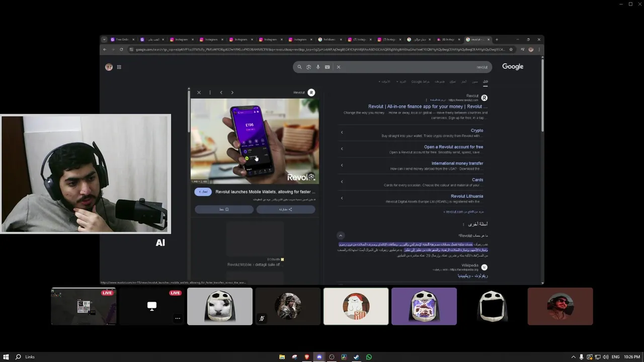
Task: Open the three-dot options on the second LIVE tile
Action: coord(178,318)
